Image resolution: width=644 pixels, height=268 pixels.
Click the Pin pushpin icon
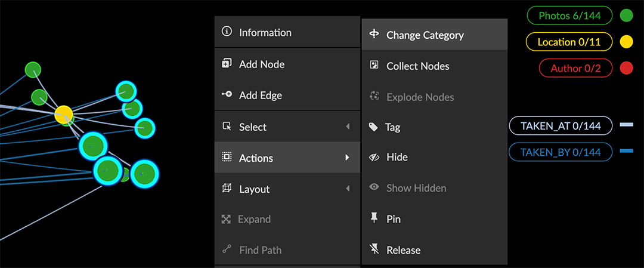tap(374, 218)
